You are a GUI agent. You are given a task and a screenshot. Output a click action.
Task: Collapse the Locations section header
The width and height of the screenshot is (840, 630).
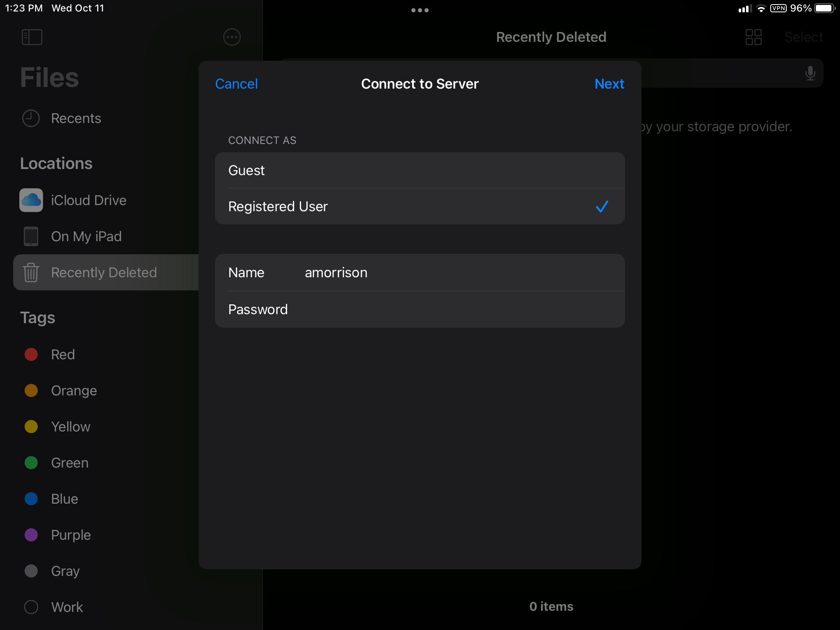click(56, 163)
